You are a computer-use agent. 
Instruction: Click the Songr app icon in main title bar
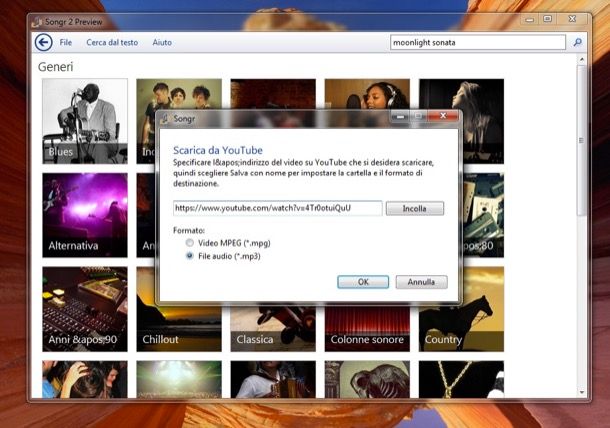pos(39,20)
